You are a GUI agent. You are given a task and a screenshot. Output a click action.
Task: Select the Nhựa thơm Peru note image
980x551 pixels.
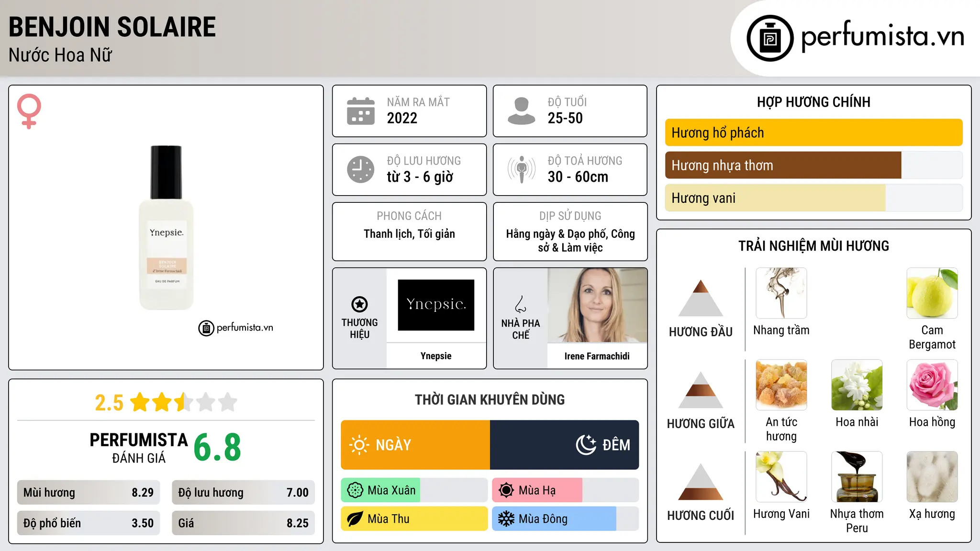857,477
